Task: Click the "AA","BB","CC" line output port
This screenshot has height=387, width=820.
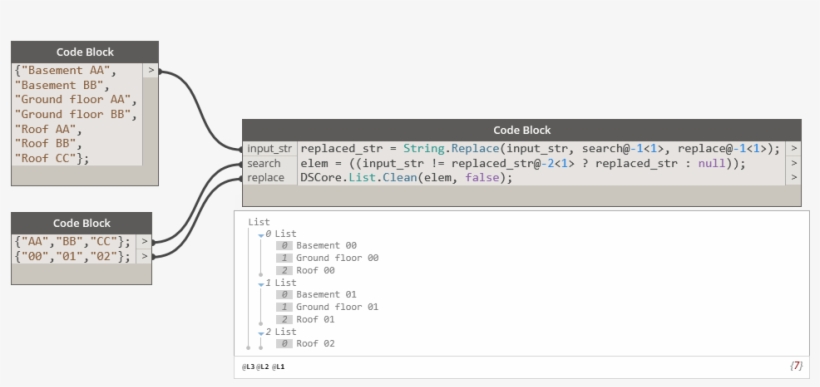Action: (144, 242)
